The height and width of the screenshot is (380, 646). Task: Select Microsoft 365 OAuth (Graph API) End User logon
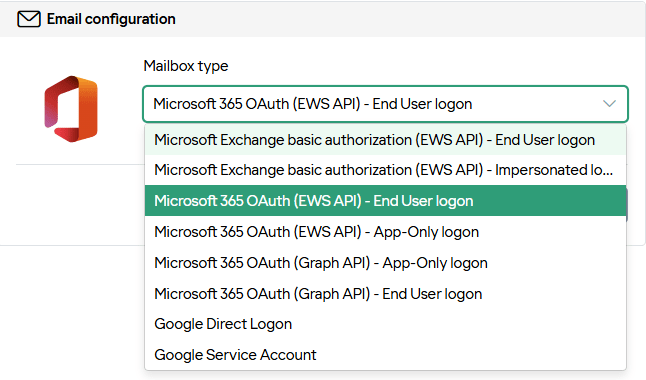[x=385, y=293]
